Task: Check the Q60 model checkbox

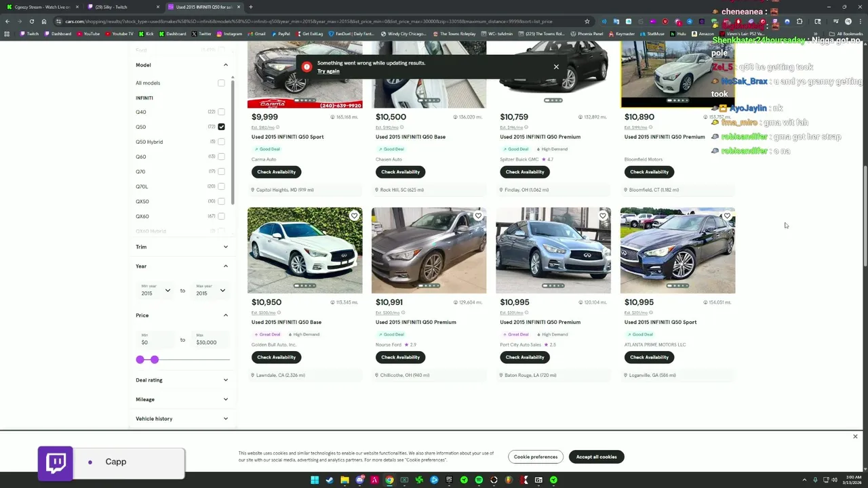Action: coord(221,157)
